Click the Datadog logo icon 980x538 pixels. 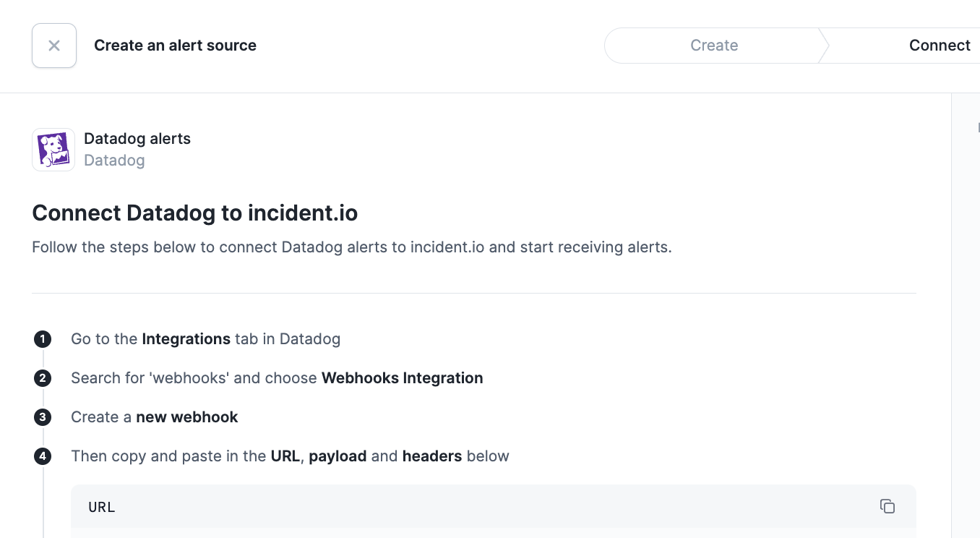point(53,150)
